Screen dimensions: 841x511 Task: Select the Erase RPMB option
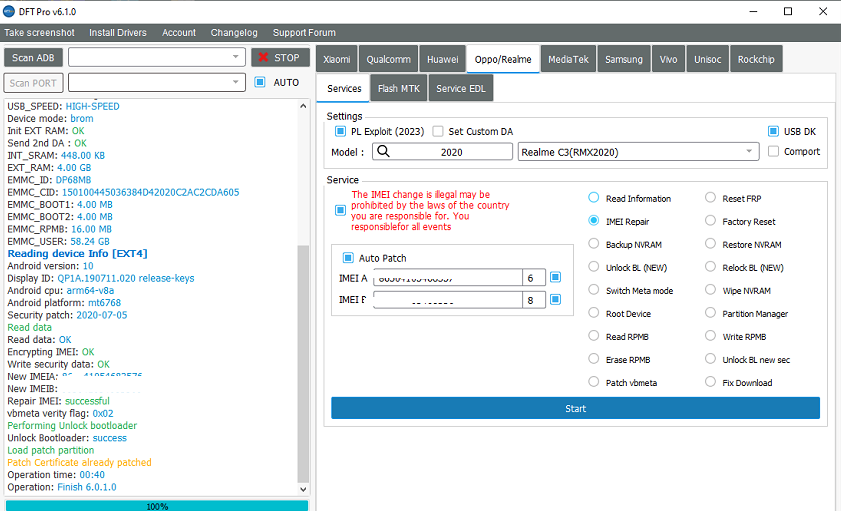pyautogui.click(x=593, y=359)
